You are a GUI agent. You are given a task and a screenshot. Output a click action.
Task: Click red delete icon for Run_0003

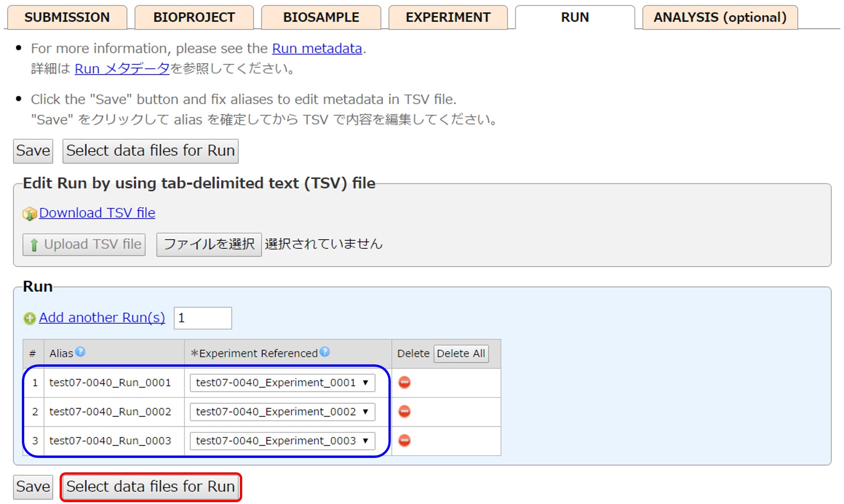(404, 440)
